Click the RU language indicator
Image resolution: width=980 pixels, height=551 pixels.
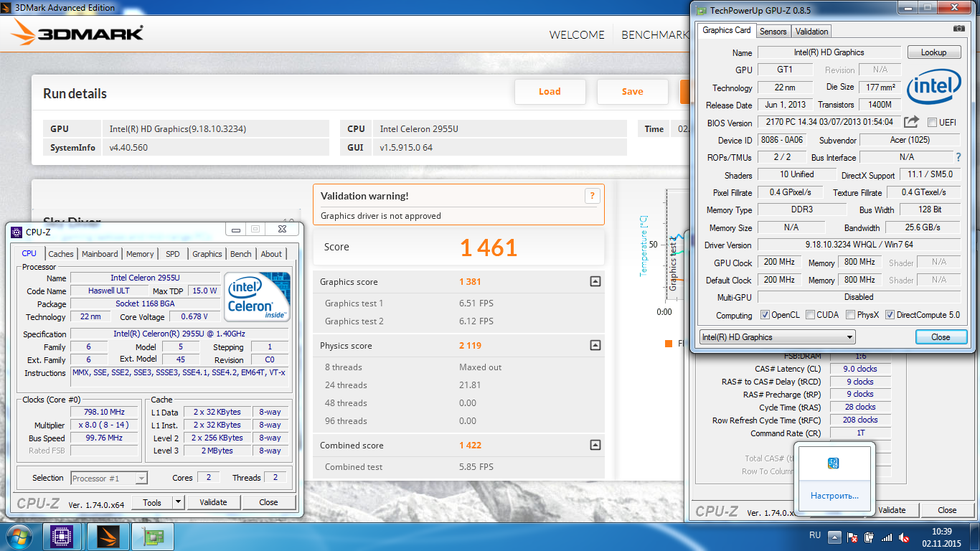point(815,535)
